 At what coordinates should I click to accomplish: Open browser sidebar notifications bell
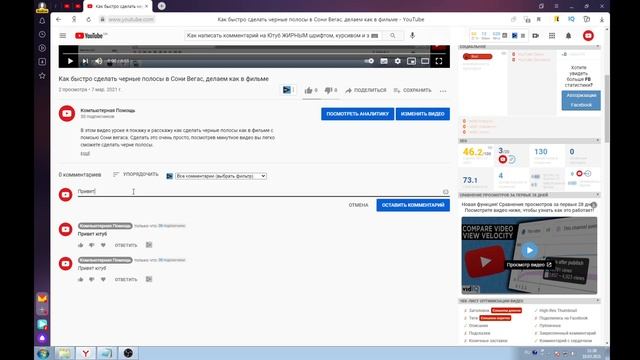tap(42, 21)
